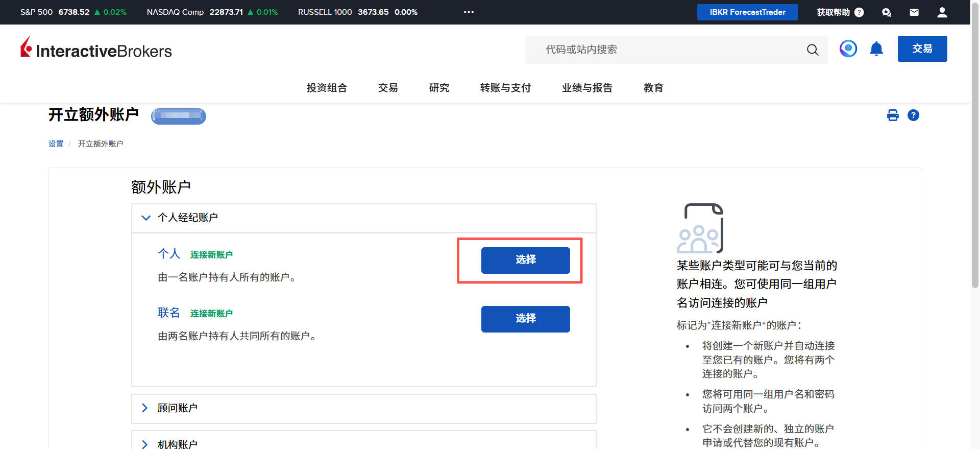Expand the 机构账户 section
This screenshot has width=980, height=449.
tap(145, 444)
